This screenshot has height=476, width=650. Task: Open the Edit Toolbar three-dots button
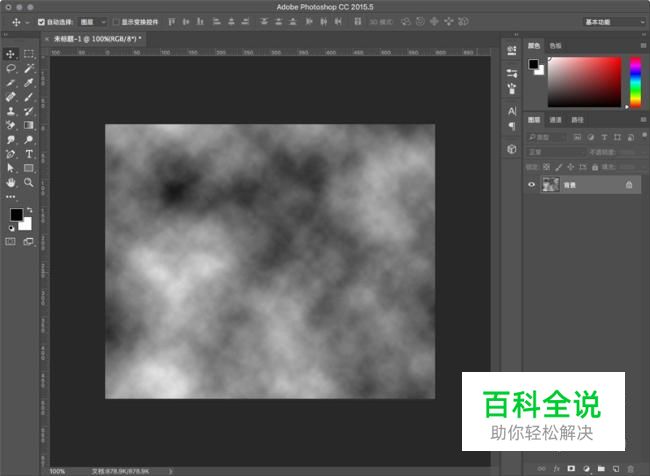pyautogui.click(x=10, y=197)
